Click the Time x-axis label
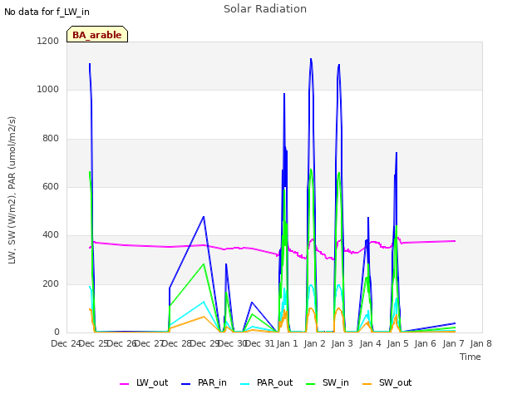 [470, 357]
